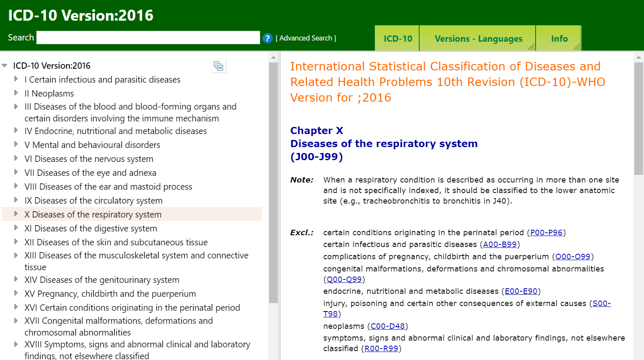Viewport: 644px width, 360px height.
Task: Expand chapter XIV genitourinary system arrow
Action: (16, 279)
